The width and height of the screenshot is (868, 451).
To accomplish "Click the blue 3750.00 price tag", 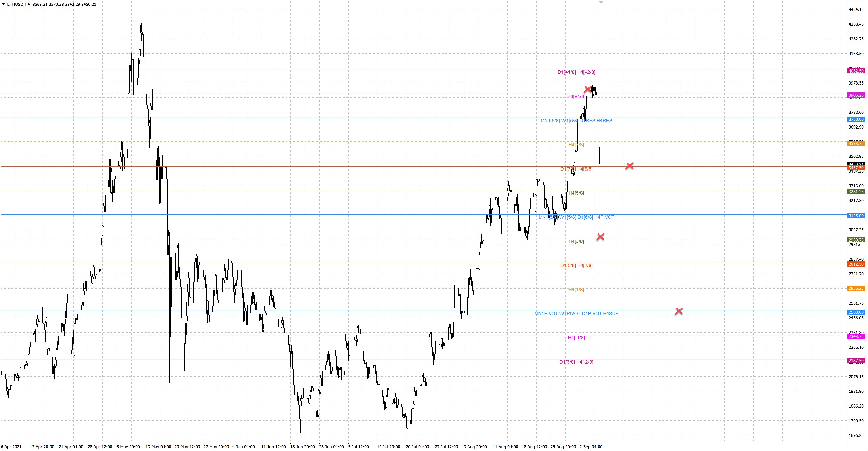I will [856, 119].
